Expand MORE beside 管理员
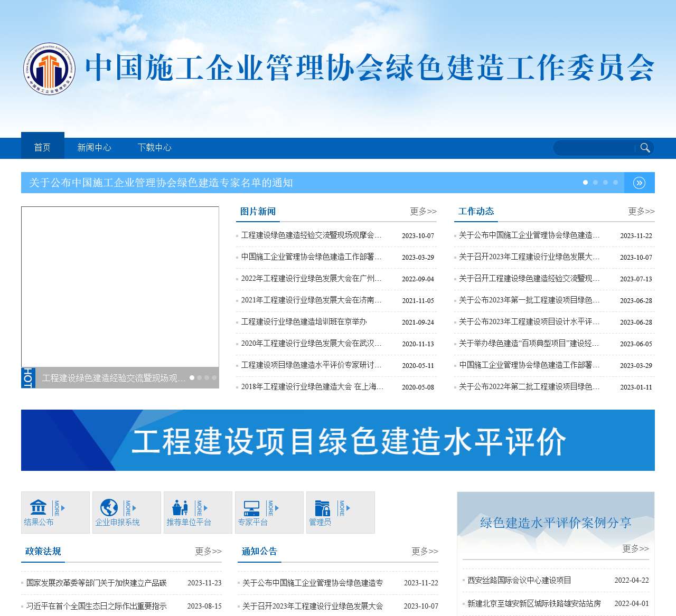 (343, 508)
